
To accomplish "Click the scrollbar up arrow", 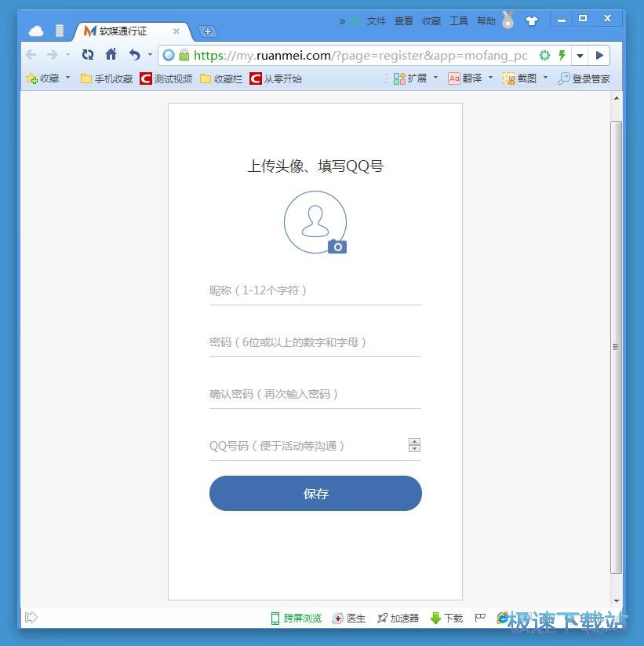I will coord(617,98).
